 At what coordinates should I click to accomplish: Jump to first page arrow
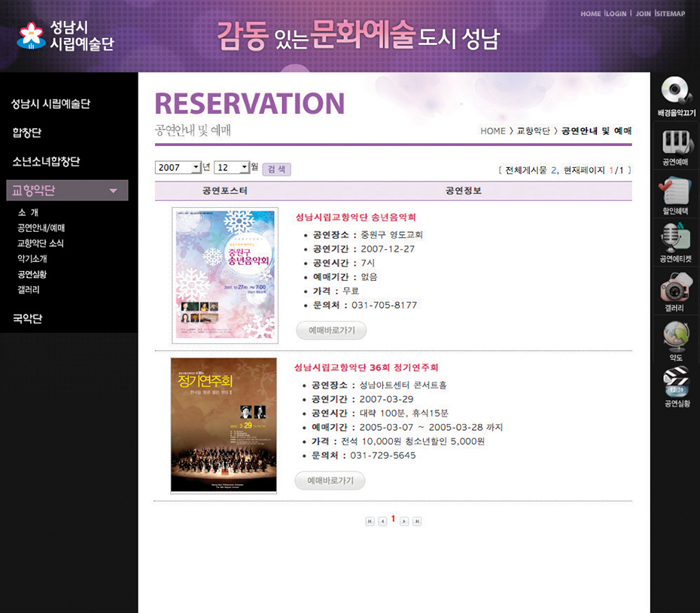point(370,521)
